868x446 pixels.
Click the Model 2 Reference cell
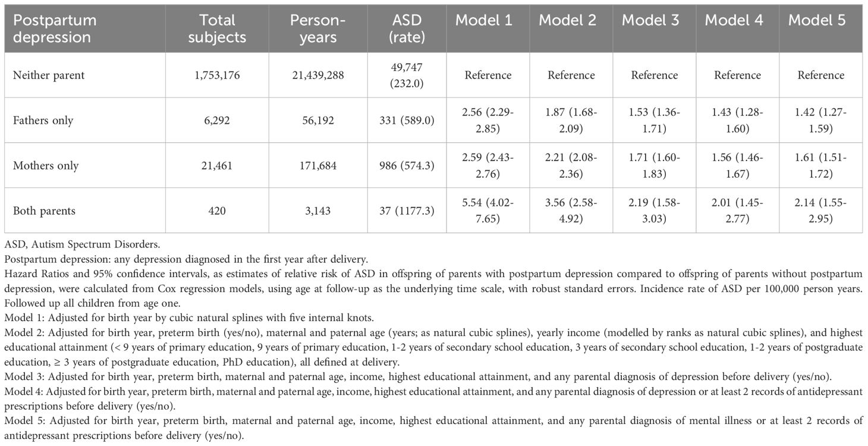(571, 76)
